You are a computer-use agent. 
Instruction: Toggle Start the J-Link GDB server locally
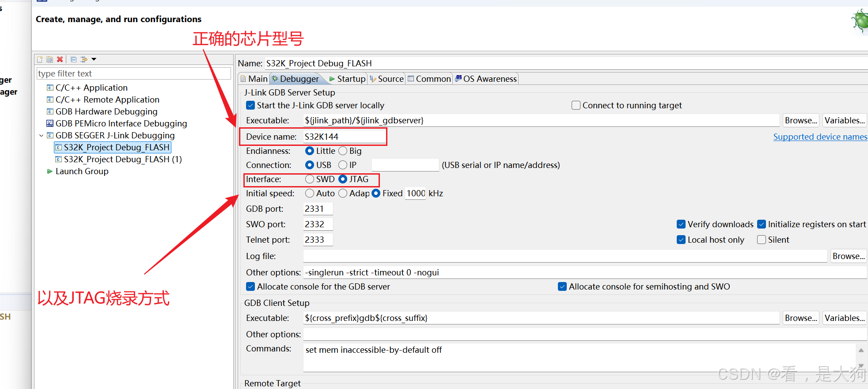point(250,105)
